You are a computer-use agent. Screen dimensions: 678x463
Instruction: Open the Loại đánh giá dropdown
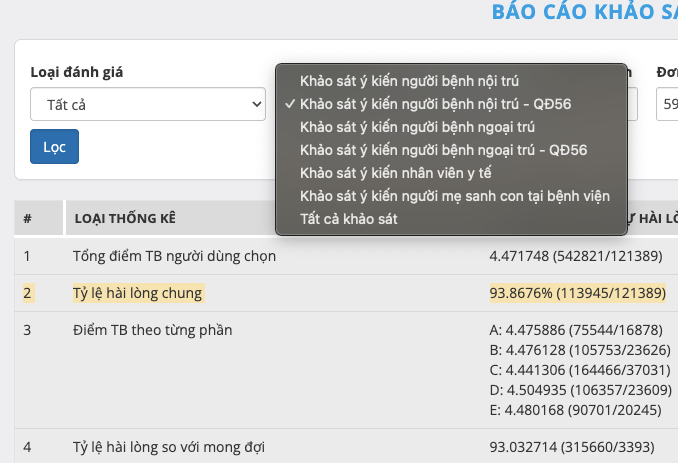click(x=146, y=104)
